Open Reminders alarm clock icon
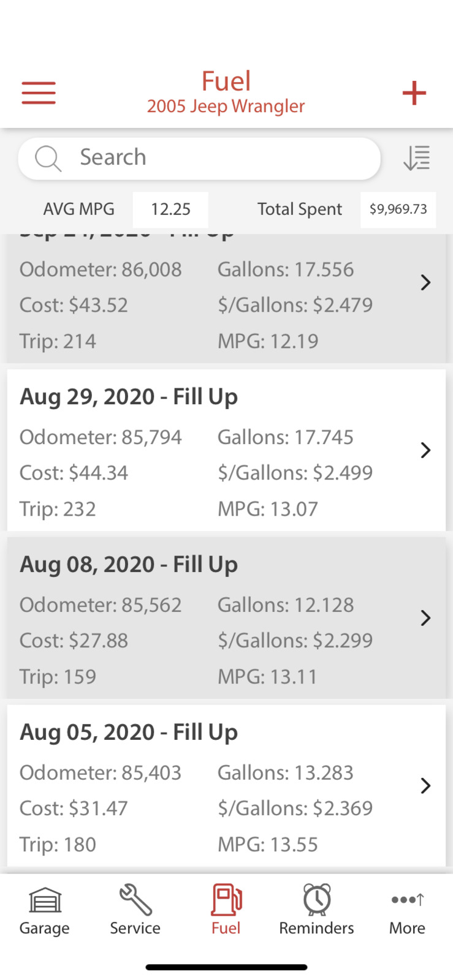 click(x=316, y=900)
